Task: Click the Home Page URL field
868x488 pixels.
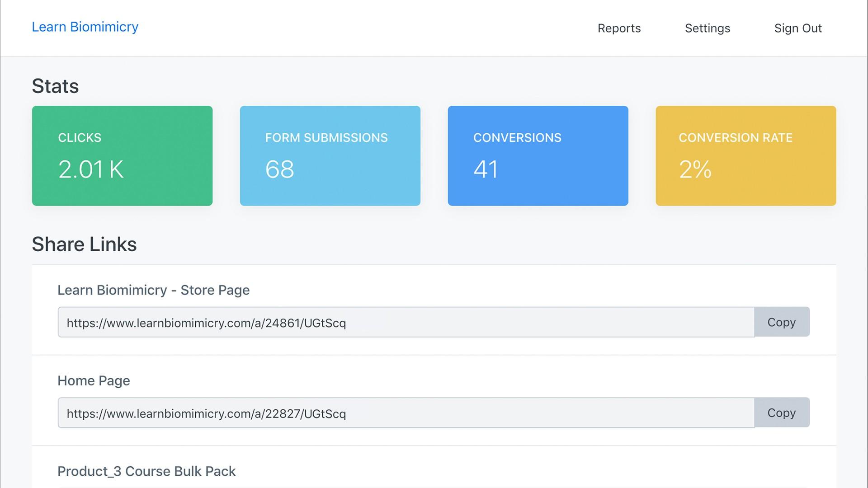Action: (x=406, y=413)
